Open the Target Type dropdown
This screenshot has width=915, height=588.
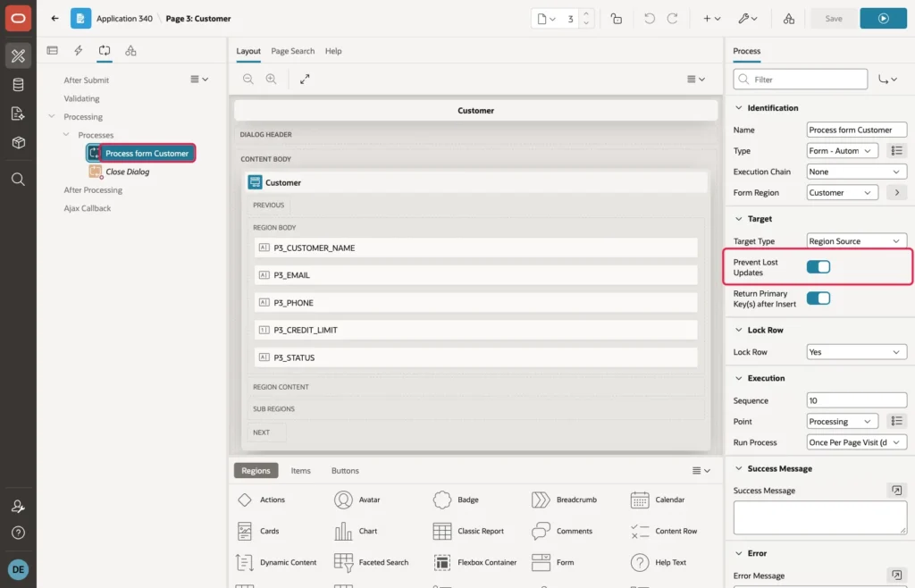pyautogui.click(x=857, y=241)
